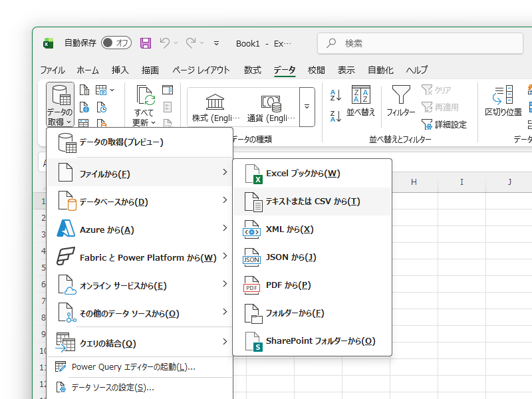Select the 通貨 (English) data type

coord(271,108)
